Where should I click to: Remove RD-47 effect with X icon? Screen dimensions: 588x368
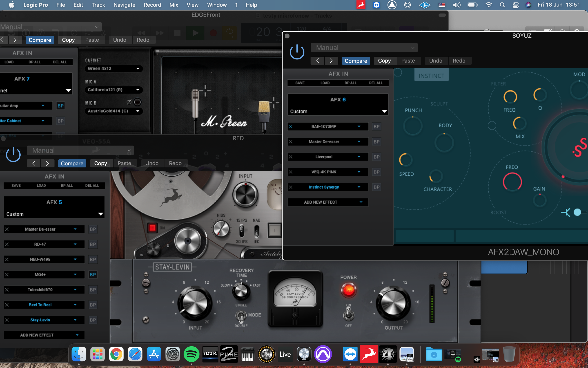pos(7,244)
